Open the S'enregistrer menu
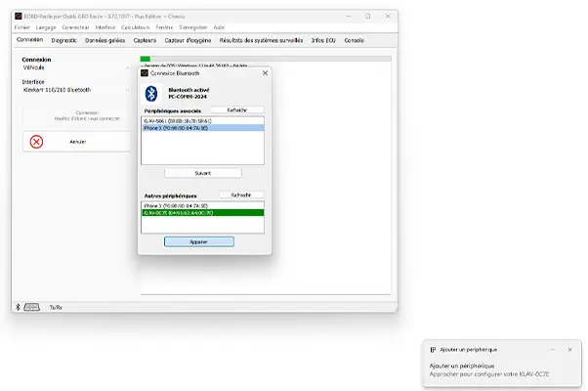This screenshot has width=588, height=391. click(x=193, y=27)
